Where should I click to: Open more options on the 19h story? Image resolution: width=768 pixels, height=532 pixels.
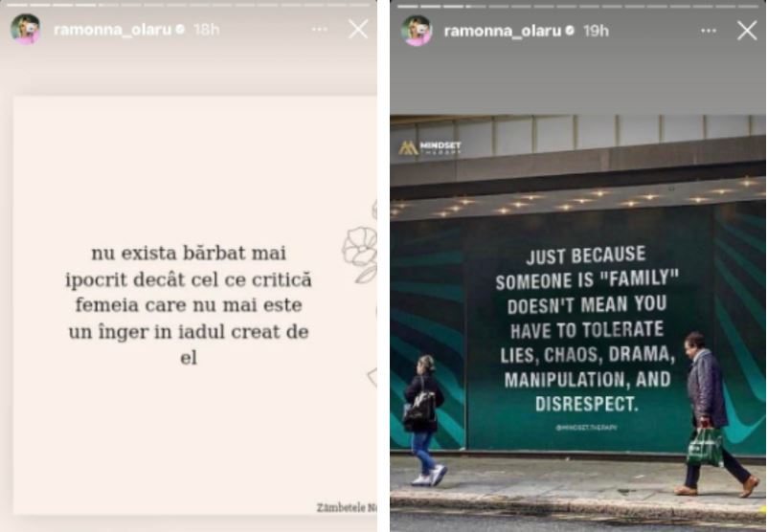(x=709, y=31)
